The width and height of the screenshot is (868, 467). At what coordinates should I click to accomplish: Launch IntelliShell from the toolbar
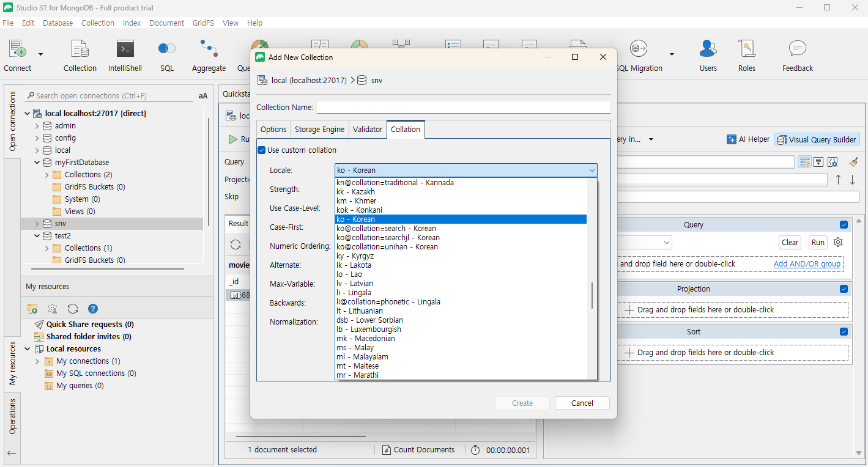125,56
